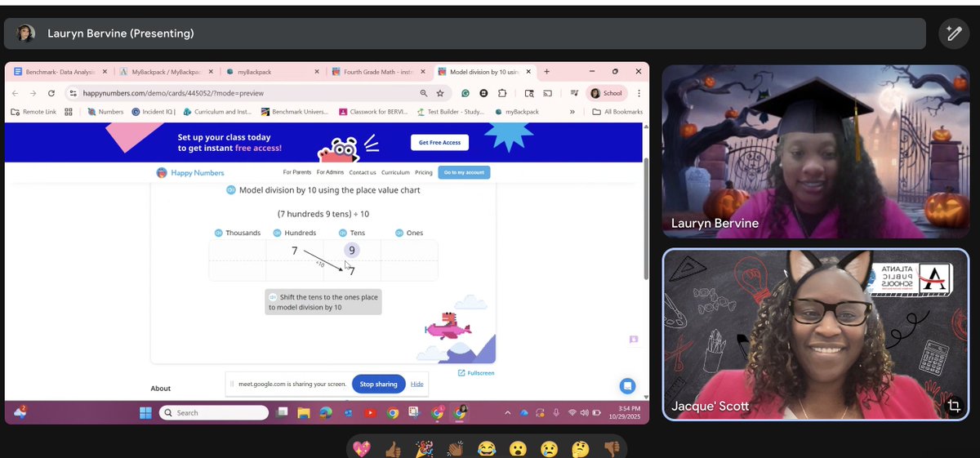
Task: Click the Windows taskbar Search box
Action: pos(214,412)
